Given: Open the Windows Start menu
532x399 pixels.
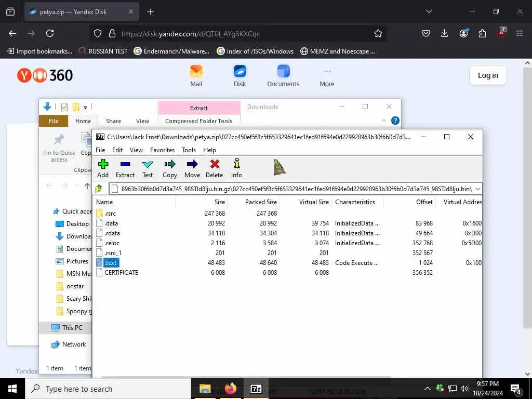Looking at the screenshot, I should [12, 389].
